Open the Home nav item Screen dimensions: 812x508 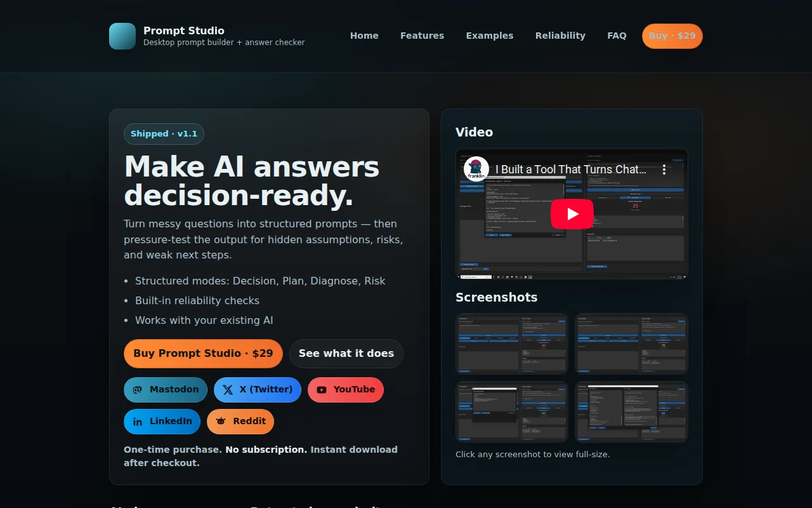coord(364,36)
